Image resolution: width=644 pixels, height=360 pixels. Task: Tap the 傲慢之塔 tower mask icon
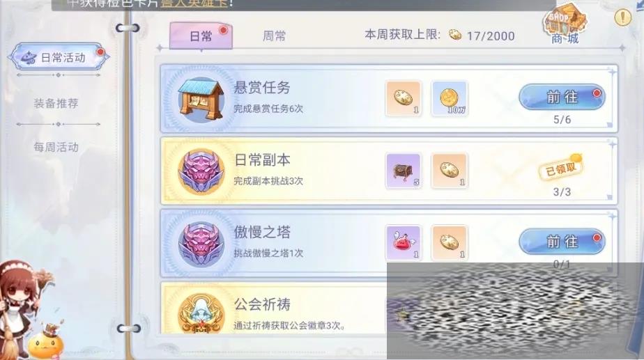coord(201,244)
